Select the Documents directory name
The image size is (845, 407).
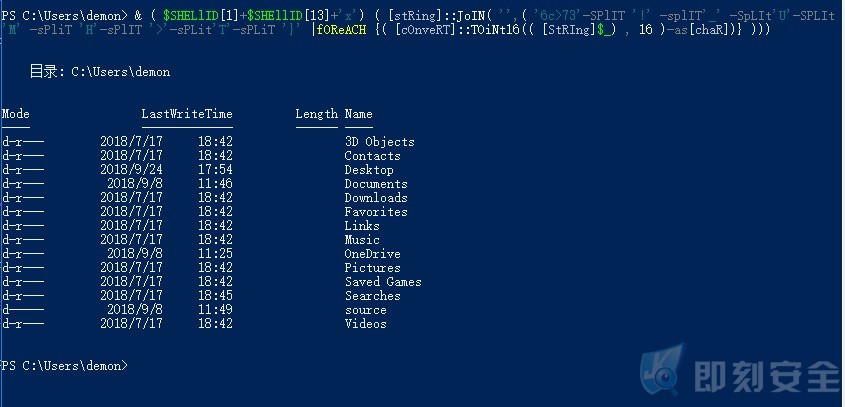tap(376, 184)
